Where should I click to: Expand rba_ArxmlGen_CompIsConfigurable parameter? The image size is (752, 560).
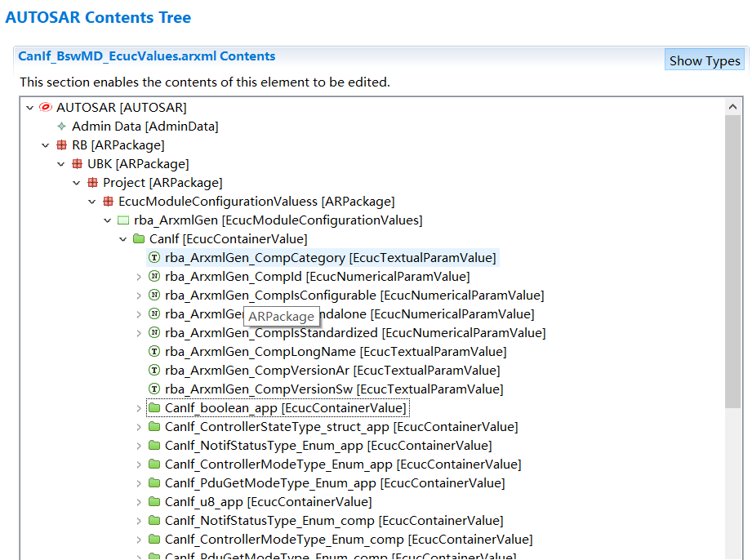pyautogui.click(x=139, y=296)
